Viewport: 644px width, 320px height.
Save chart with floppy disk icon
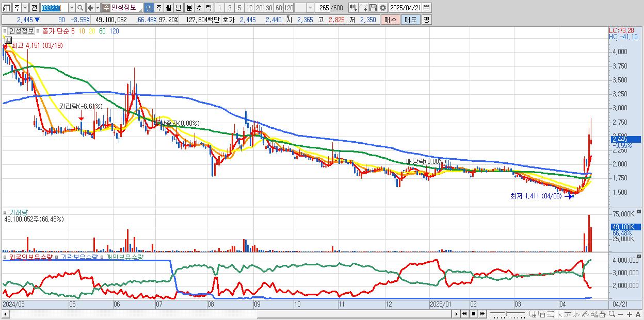[x=373, y=8]
